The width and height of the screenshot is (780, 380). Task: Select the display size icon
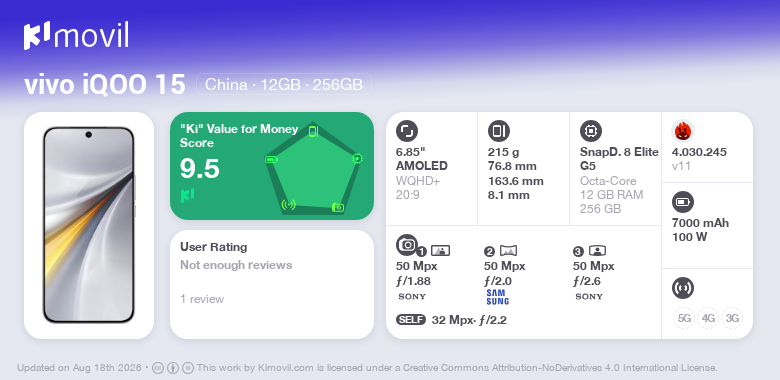click(x=407, y=131)
